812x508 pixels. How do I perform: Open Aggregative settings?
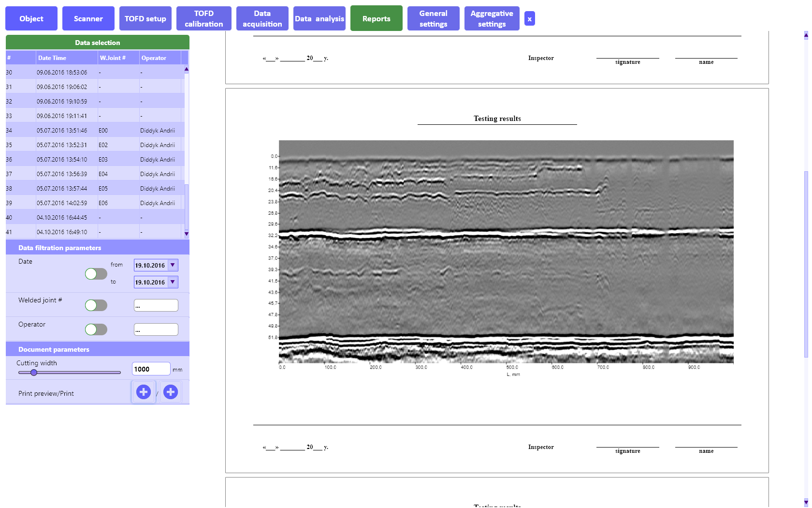[x=492, y=19]
